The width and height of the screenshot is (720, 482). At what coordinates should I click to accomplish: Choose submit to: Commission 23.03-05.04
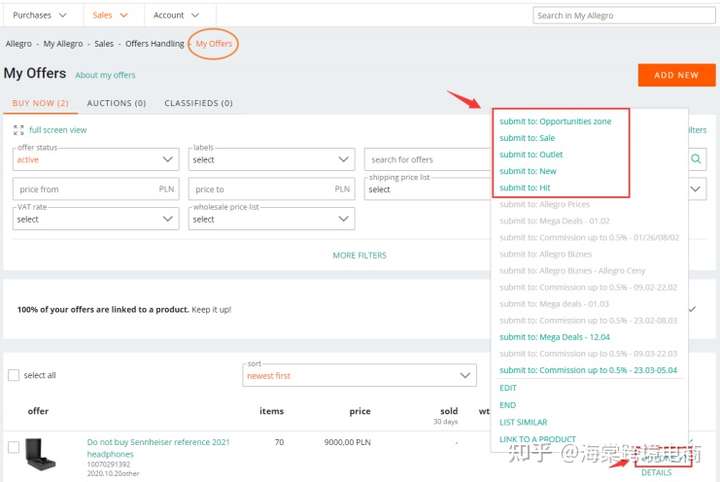[588, 370]
